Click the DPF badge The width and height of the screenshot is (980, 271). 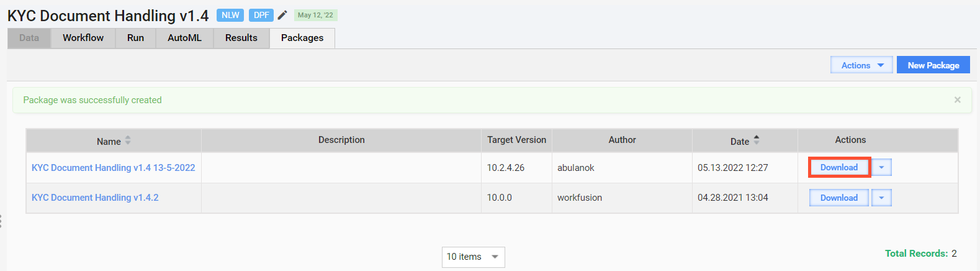coord(261,15)
